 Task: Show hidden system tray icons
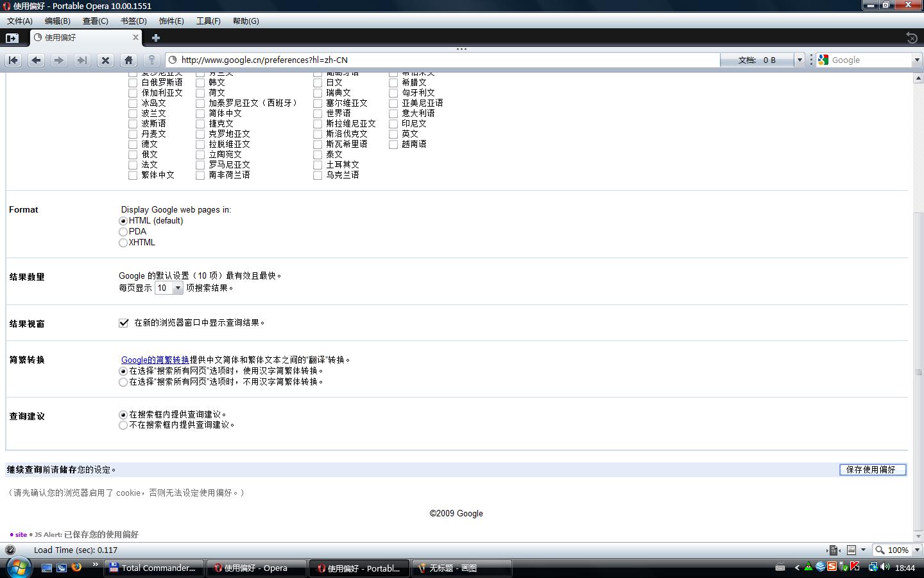797,568
